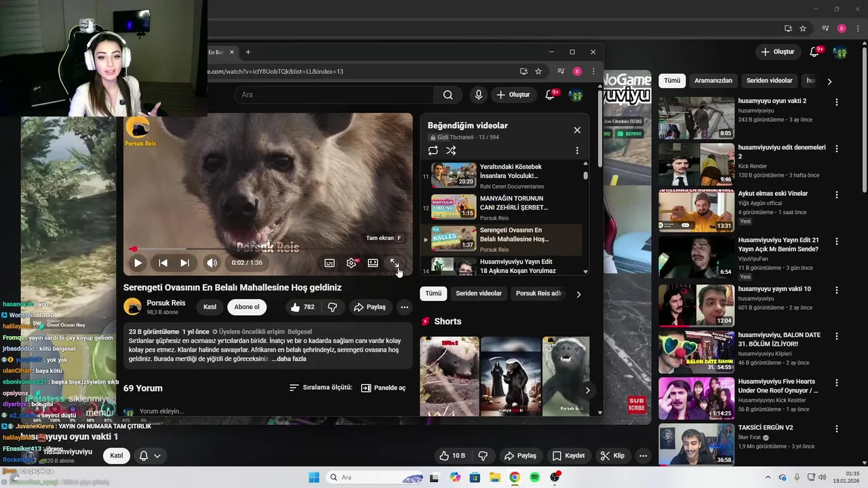Skip to previous video in player
Screen dimensions: 868x488
(x=163, y=263)
